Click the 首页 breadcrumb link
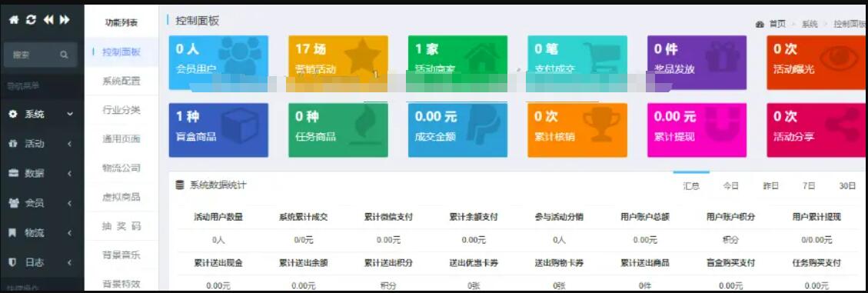This screenshot has width=868, height=293. (x=777, y=24)
